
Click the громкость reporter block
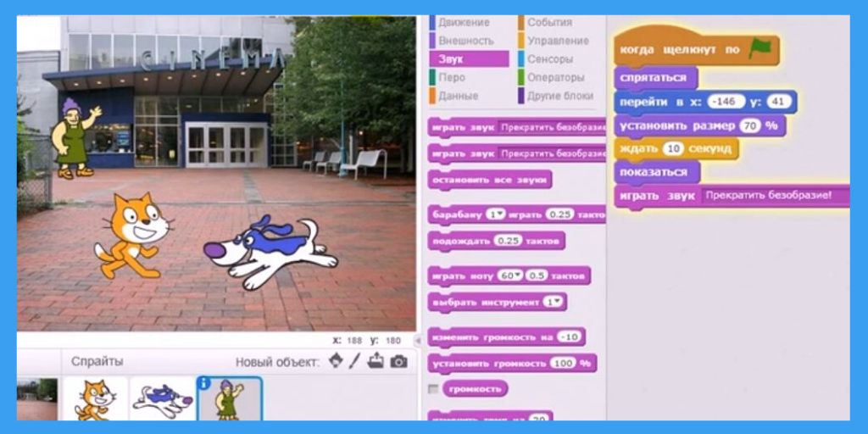(475, 388)
